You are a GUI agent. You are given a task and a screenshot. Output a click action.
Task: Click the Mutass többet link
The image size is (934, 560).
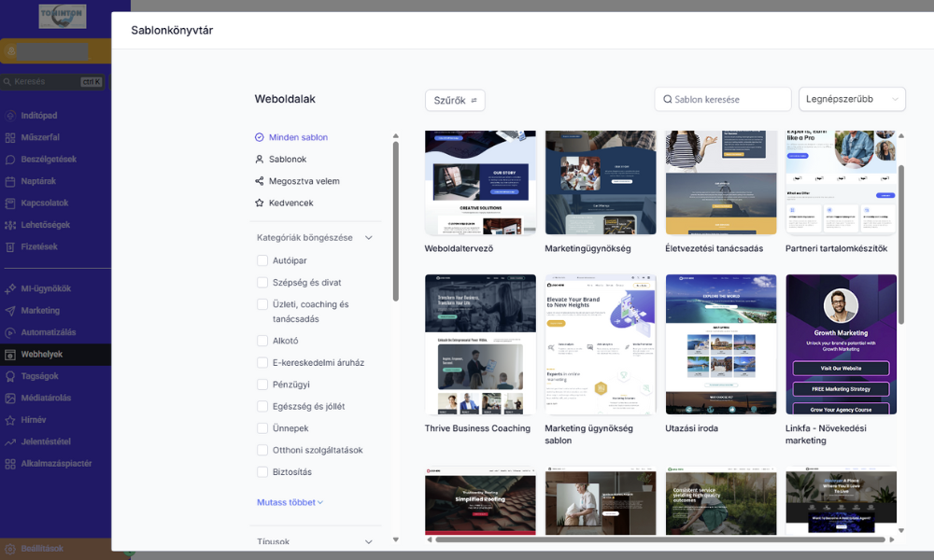290,502
